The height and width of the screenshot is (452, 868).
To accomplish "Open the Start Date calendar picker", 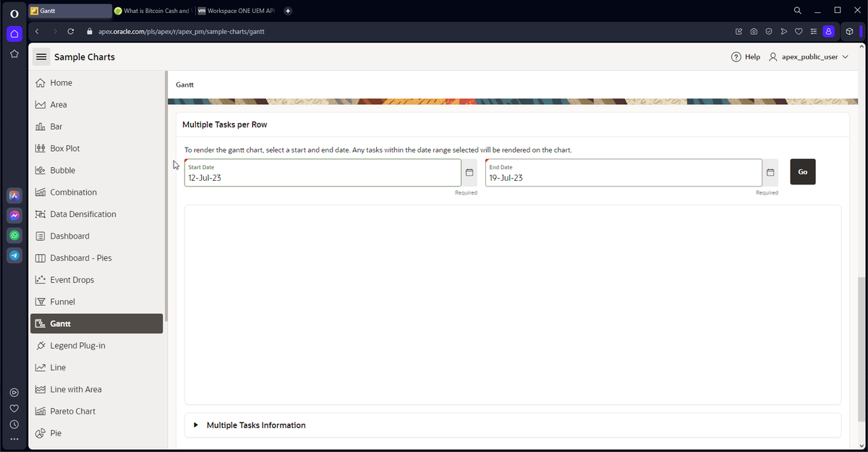I will (469, 173).
